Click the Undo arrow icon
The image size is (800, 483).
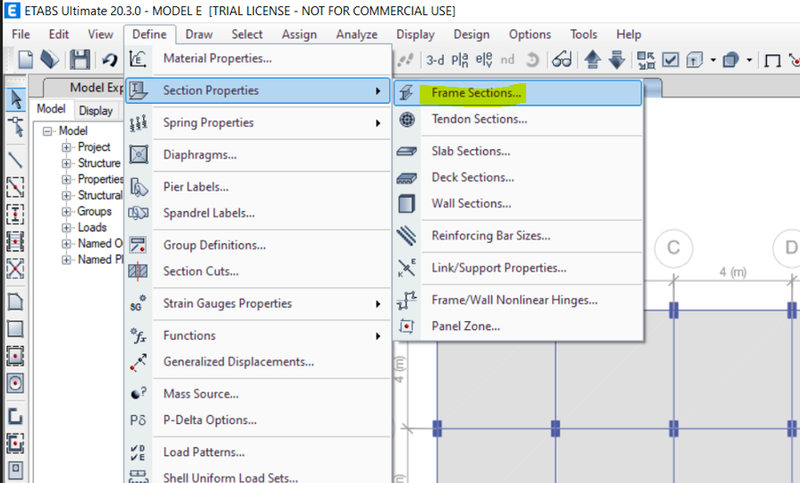click(x=109, y=60)
